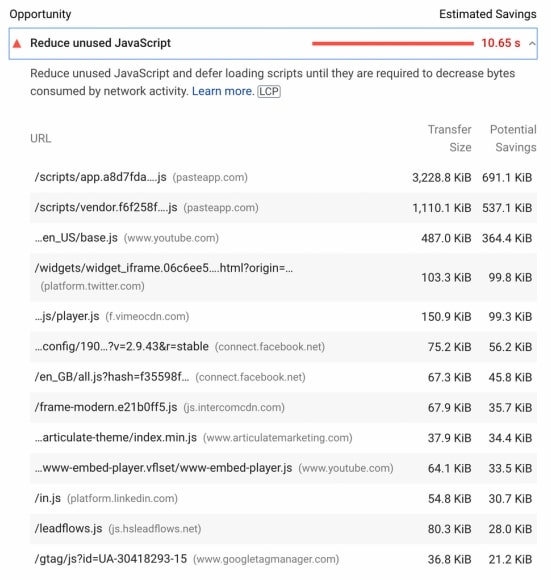This screenshot has height=580, width=551.
Task: Open the /gtag/js?id=UA-30418293-15 URL
Action: tap(111, 559)
